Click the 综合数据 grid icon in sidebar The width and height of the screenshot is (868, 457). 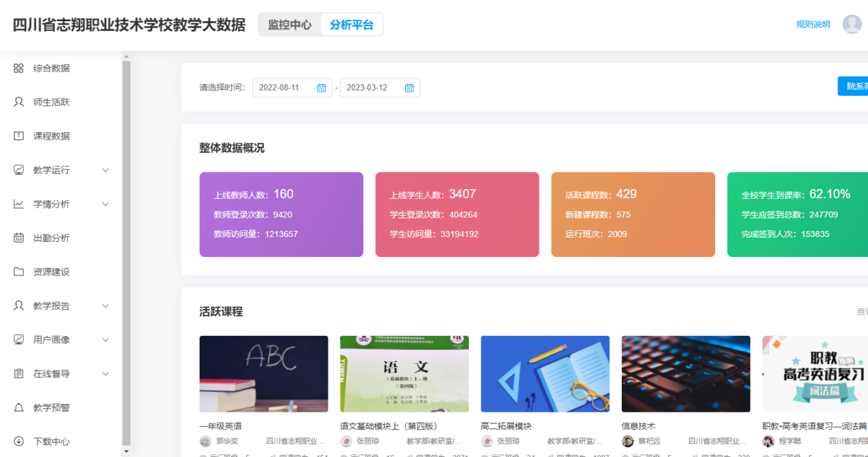tap(19, 68)
